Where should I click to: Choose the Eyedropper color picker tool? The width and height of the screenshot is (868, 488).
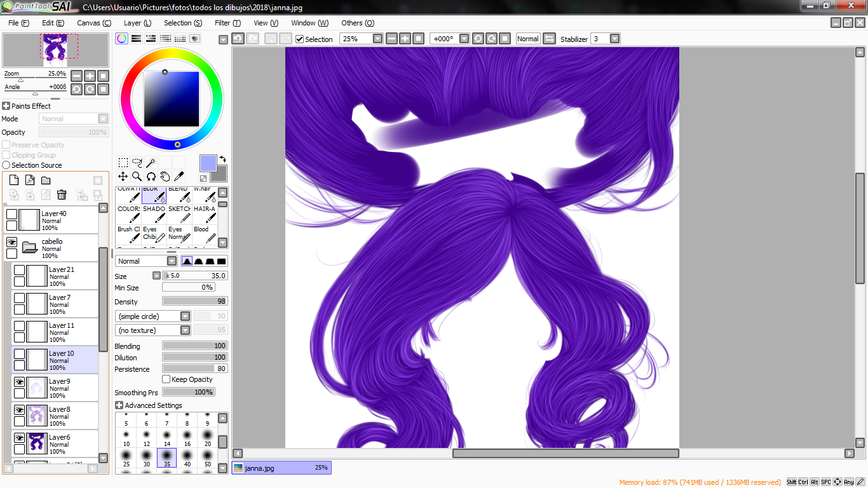click(179, 177)
